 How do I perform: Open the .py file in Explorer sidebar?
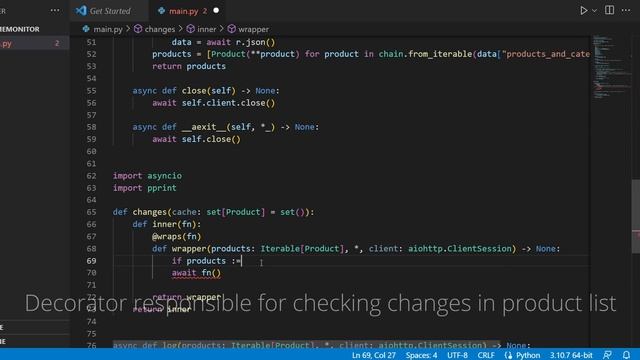[x=35, y=44]
